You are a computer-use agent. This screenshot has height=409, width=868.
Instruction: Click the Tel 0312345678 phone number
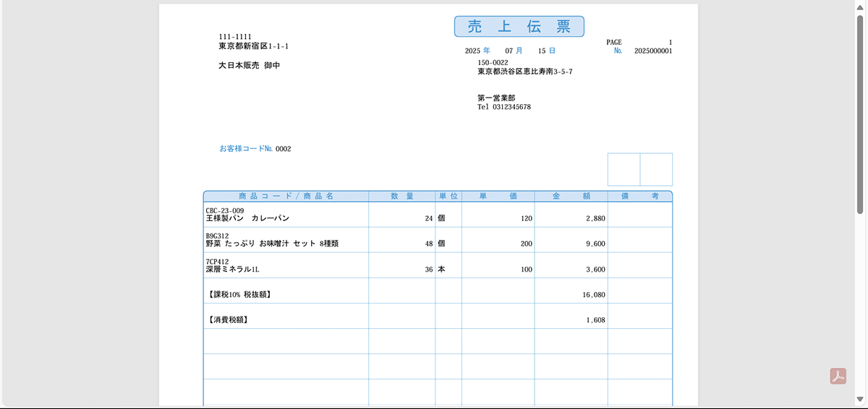[x=504, y=107]
